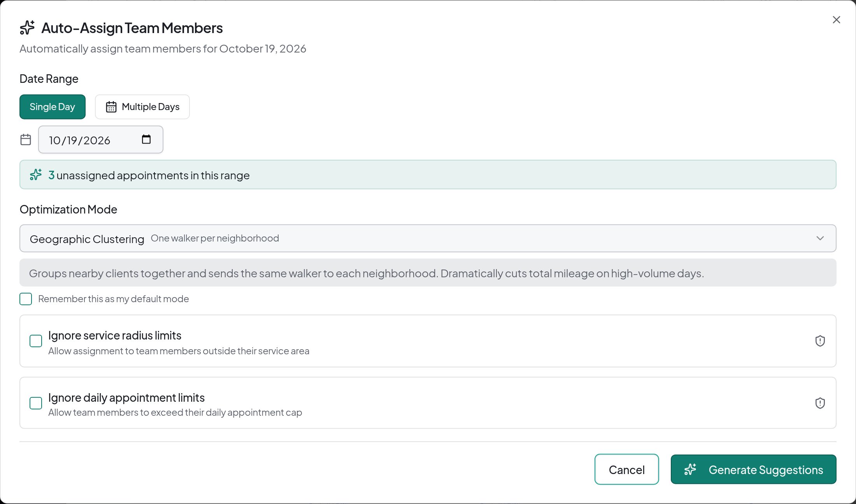
Task: Switch to Multiple Days range
Action: 142,107
